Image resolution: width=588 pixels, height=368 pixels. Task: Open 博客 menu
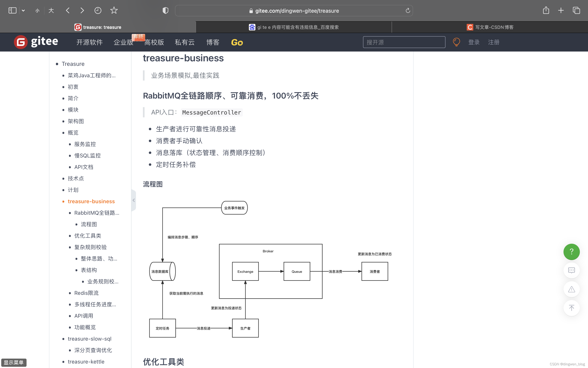click(213, 42)
